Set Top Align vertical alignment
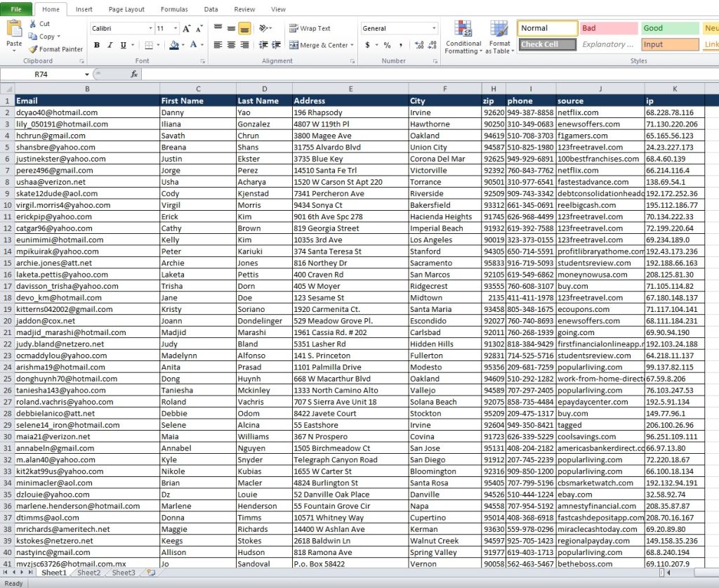 coord(218,28)
